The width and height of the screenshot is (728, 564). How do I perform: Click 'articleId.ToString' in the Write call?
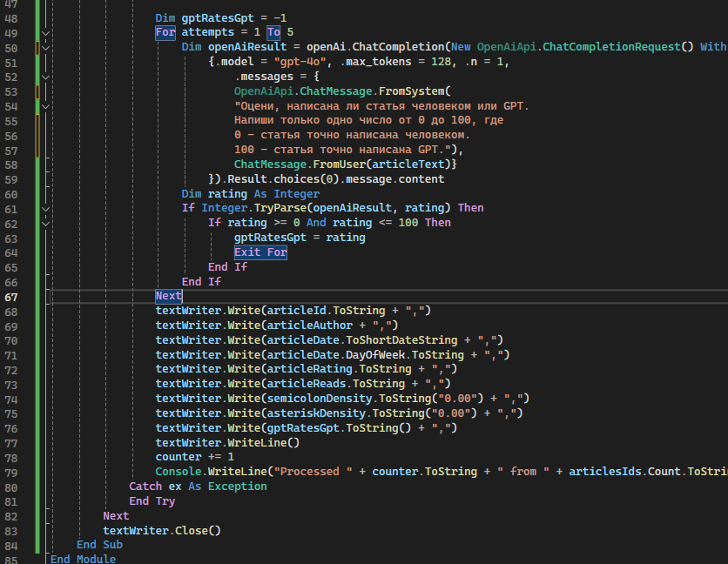coord(326,311)
